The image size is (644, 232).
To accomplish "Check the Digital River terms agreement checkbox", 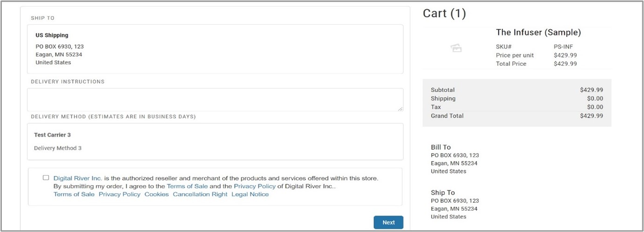I will pos(46,177).
